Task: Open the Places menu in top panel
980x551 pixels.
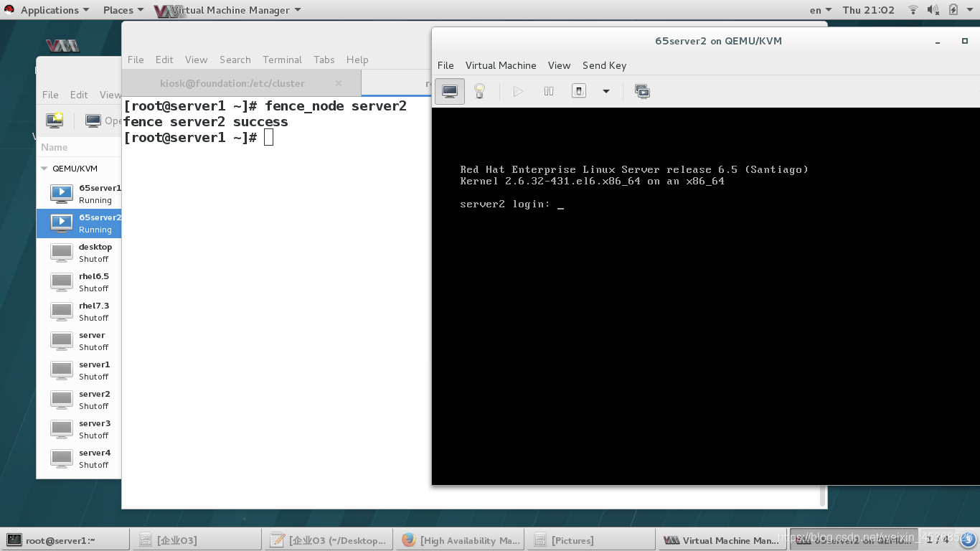Action: (123, 10)
